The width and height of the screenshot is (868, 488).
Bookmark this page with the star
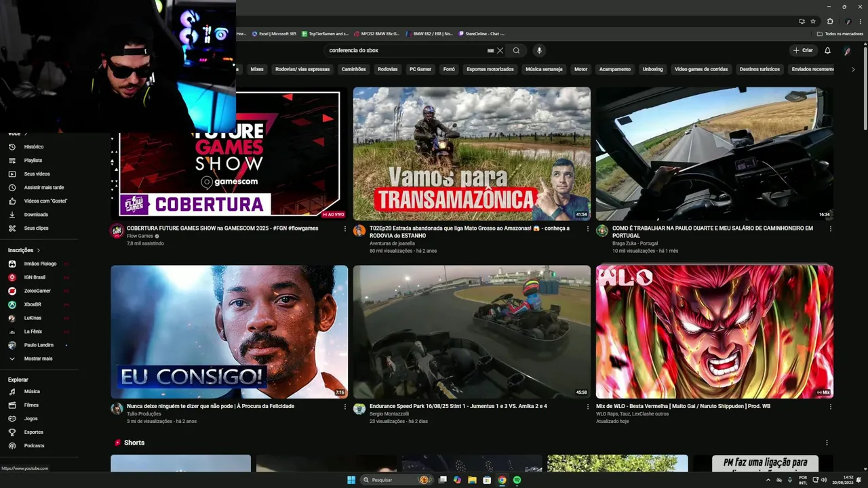pyautogui.click(x=813, y=21)
